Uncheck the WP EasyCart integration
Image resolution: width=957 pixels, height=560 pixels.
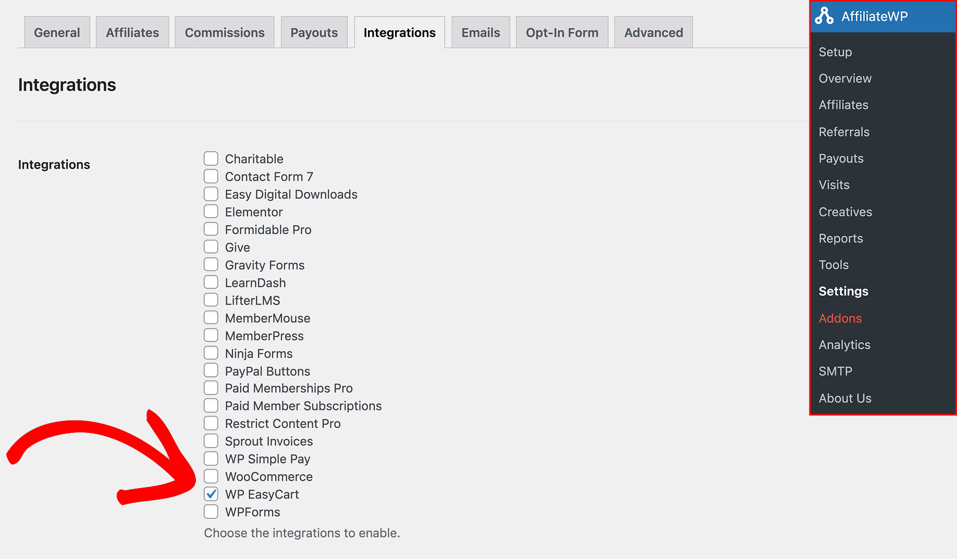[211, 493]
